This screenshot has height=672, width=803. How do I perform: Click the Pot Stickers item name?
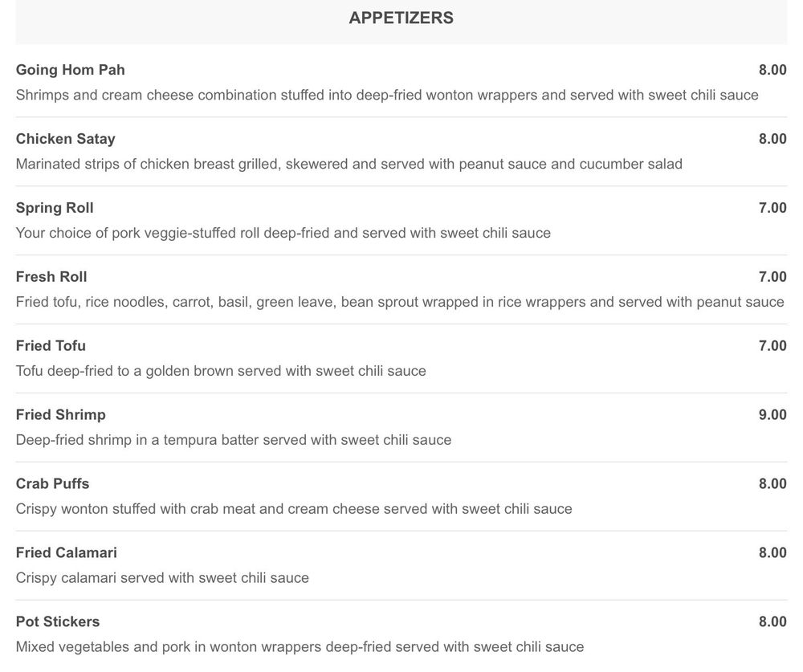pos(58,622)
